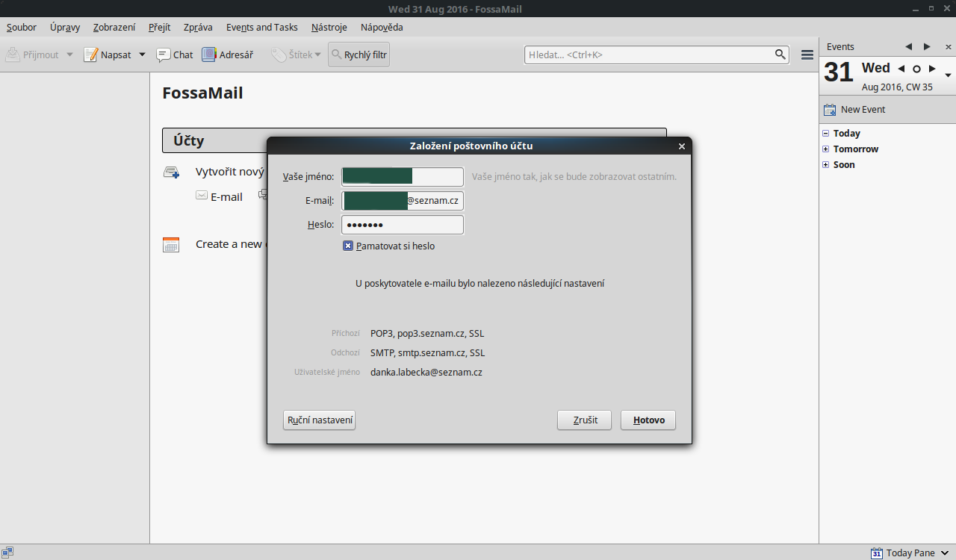The width and height of the screenshot is (956, 560).
Task: Go to next day arrow
Action: [932, 69]
